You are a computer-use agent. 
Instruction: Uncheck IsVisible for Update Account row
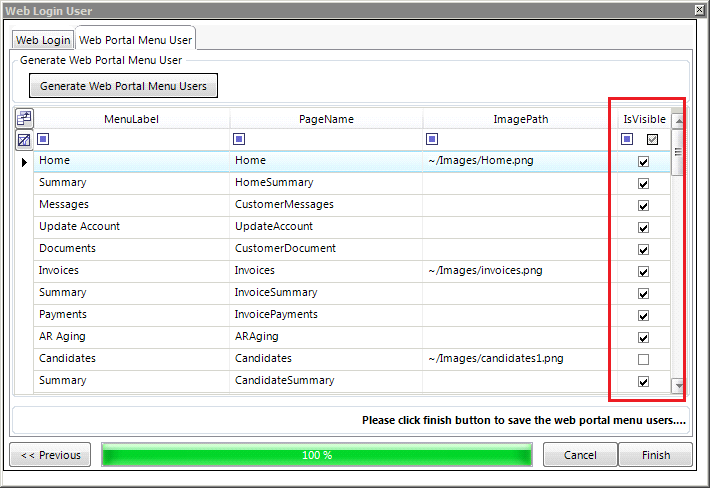click(x=643, y=227)
